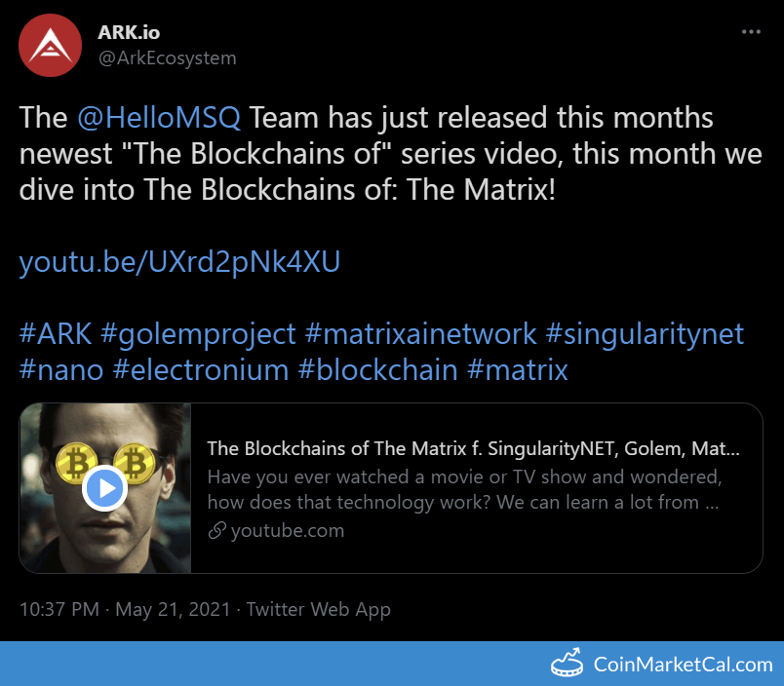The height and width of the screenshot is (686, 784).
Task: Open the #nano hashtag
Action: click(61, 370)
